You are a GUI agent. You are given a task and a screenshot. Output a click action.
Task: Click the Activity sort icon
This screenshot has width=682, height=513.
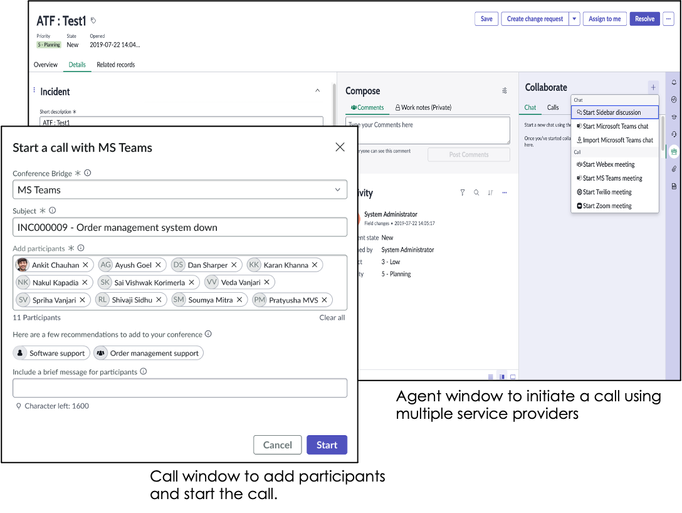[490, 192]
